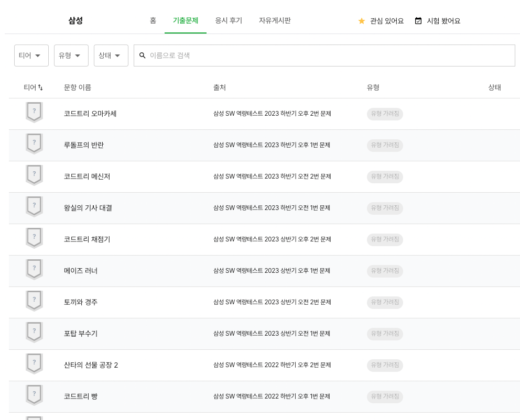Open problem 왕실의 기사 대결
The height and width of the screenshot is (420, 520).
pos(88,208)
